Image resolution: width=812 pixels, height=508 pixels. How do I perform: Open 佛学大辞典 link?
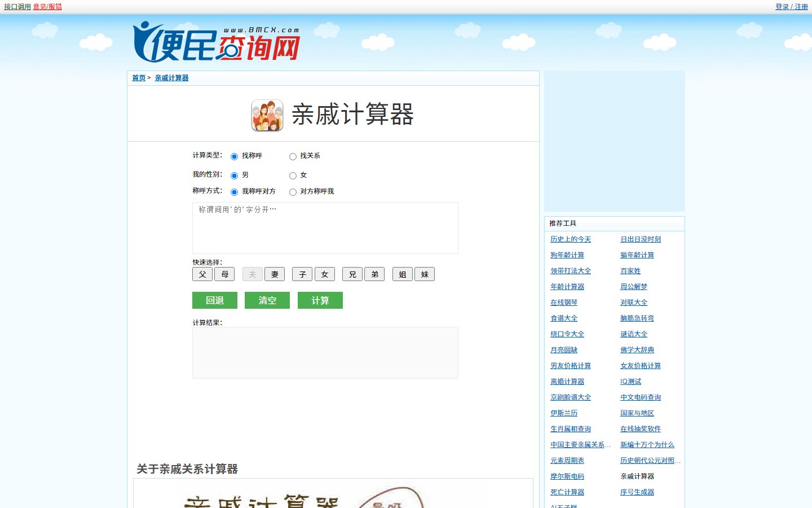637,350
